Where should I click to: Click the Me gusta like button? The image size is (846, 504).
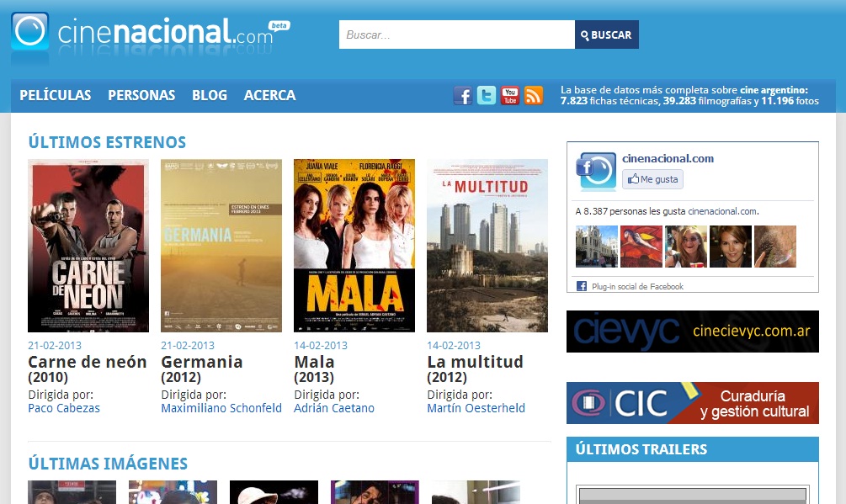pos(652,179)
